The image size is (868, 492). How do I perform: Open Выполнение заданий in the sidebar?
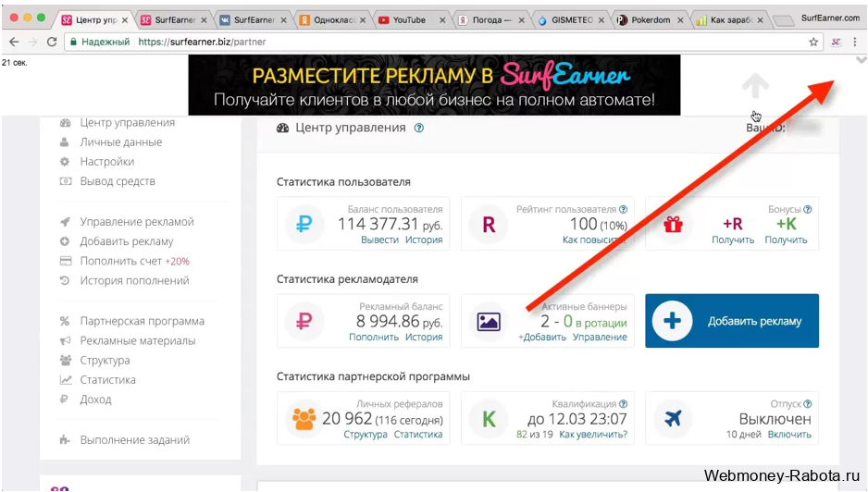tap(134, 440)
